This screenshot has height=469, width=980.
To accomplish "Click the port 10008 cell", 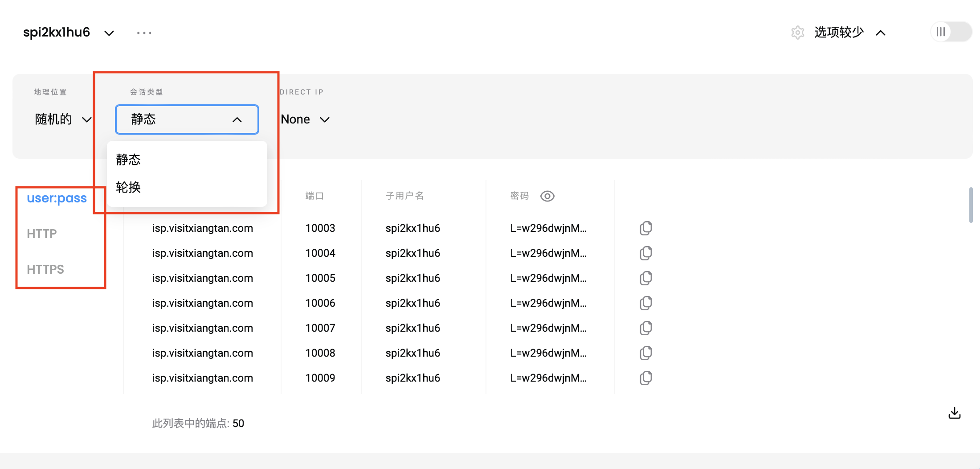I will (x=320, y=353).
